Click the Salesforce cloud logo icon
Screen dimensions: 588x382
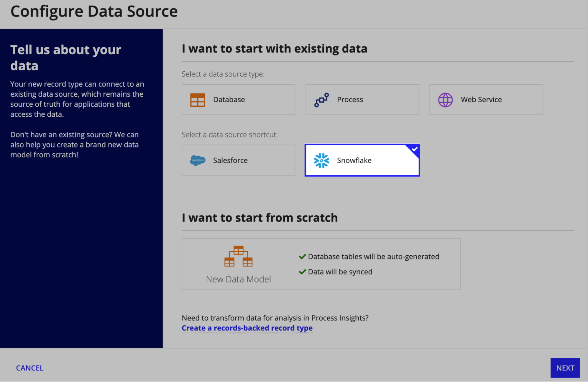(198, 160)
